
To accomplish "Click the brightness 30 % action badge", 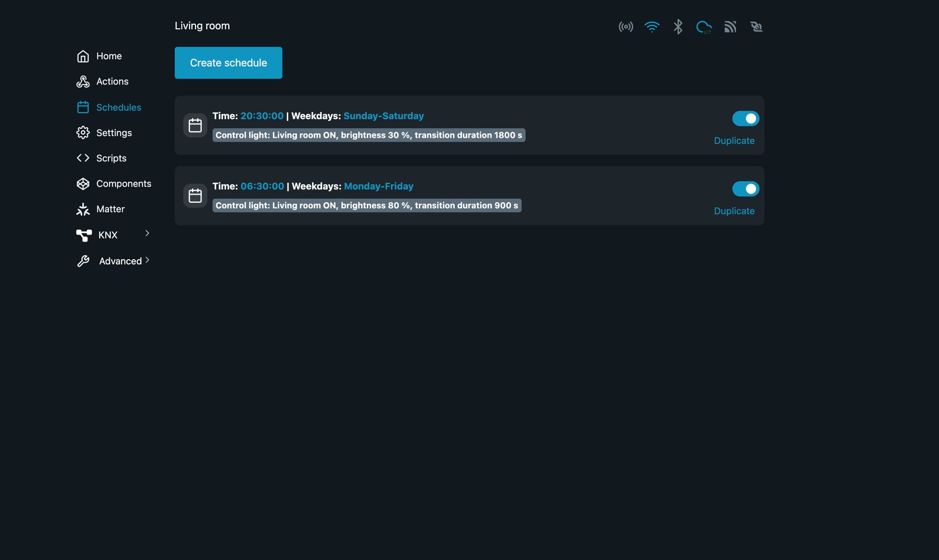I will [x=369, y=135].
